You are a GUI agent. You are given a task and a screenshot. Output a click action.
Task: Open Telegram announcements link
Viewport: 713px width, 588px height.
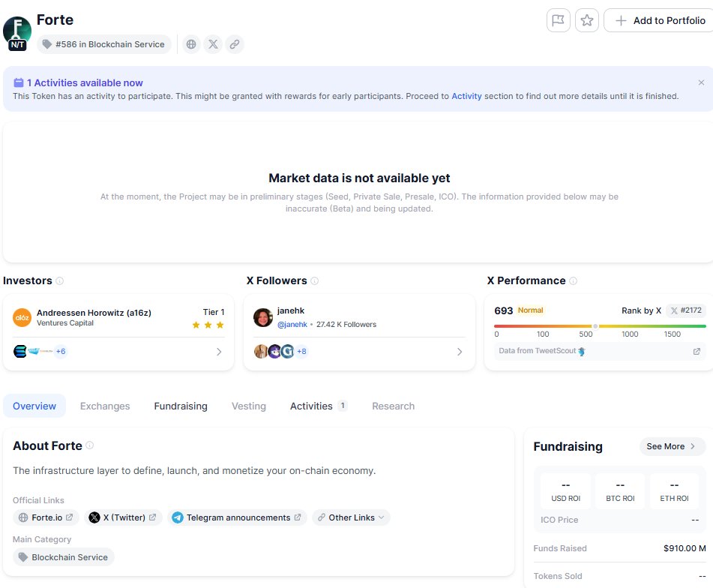tap(237, 517)
